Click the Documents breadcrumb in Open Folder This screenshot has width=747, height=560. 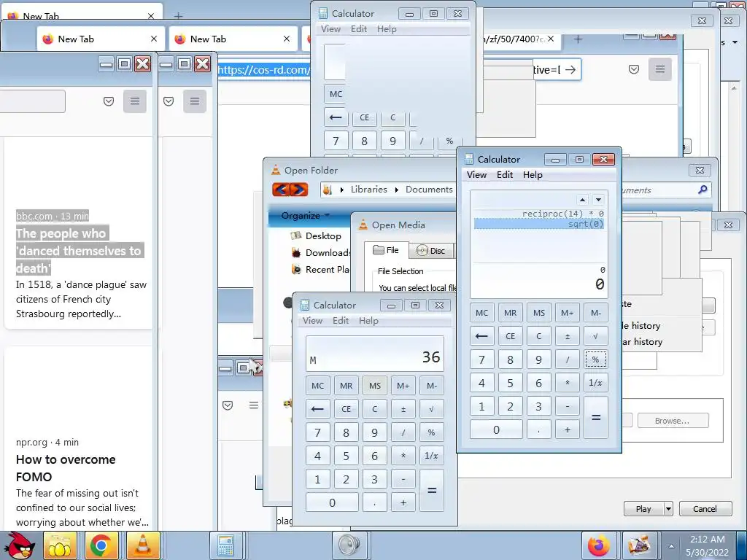pos(429,190)
